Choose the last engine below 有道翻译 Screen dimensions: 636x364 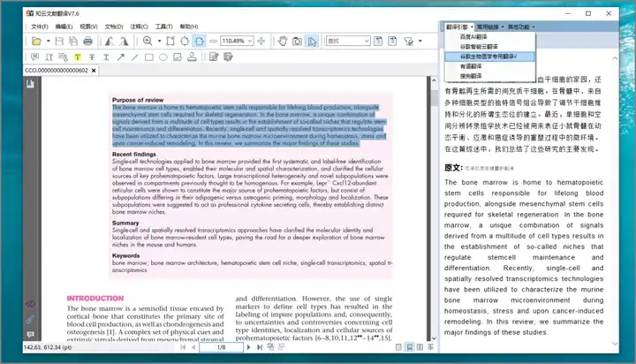coord(490,76)
